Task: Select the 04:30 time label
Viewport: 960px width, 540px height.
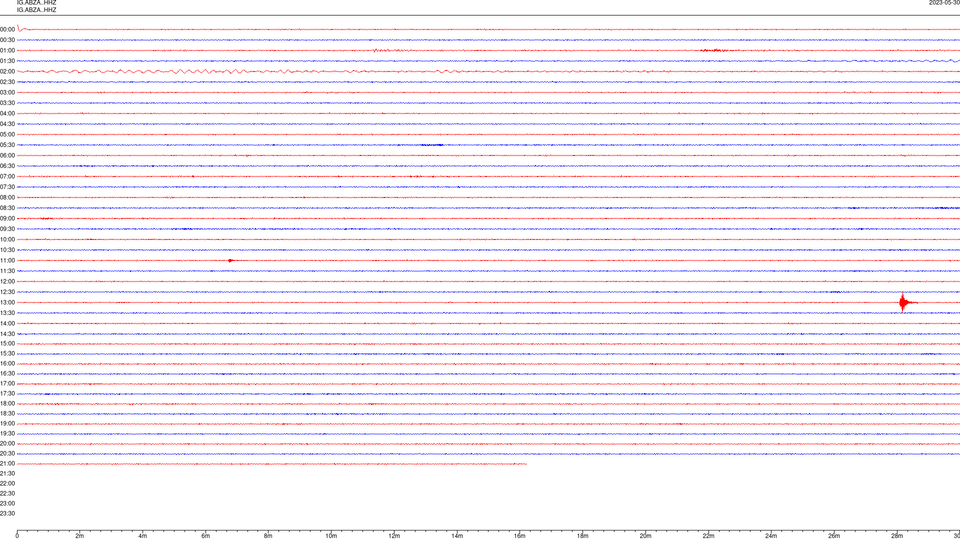Action: pos(7,124)
